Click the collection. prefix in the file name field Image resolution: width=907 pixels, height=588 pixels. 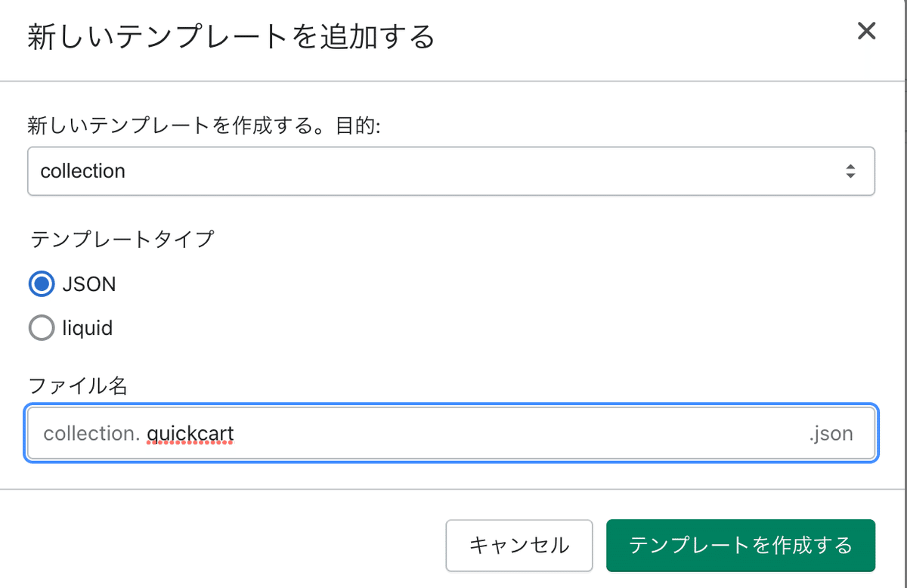coord(91,434)
